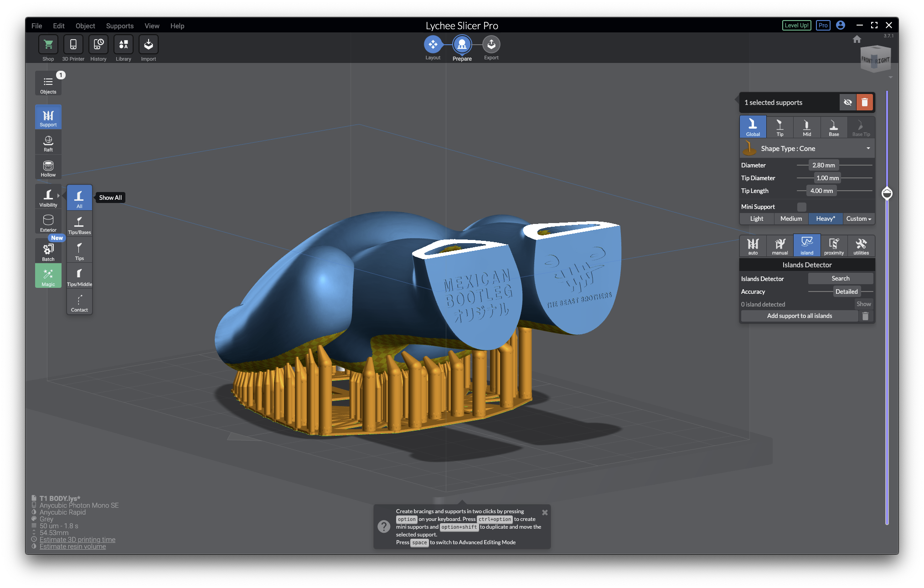Open the Custom preset dropdown
924x588 pixels.
click(x=858, y=219)
